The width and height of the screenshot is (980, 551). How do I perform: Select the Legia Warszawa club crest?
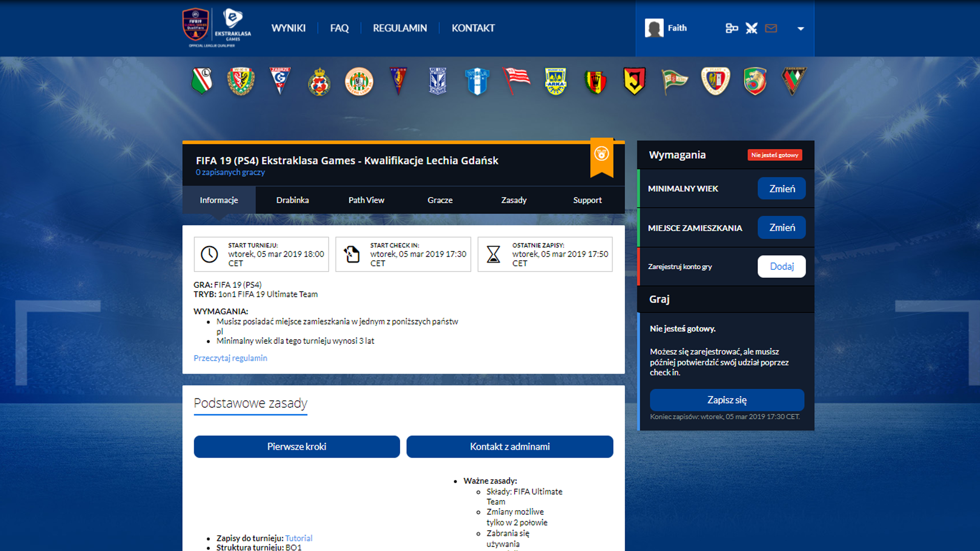pos(202,81)
